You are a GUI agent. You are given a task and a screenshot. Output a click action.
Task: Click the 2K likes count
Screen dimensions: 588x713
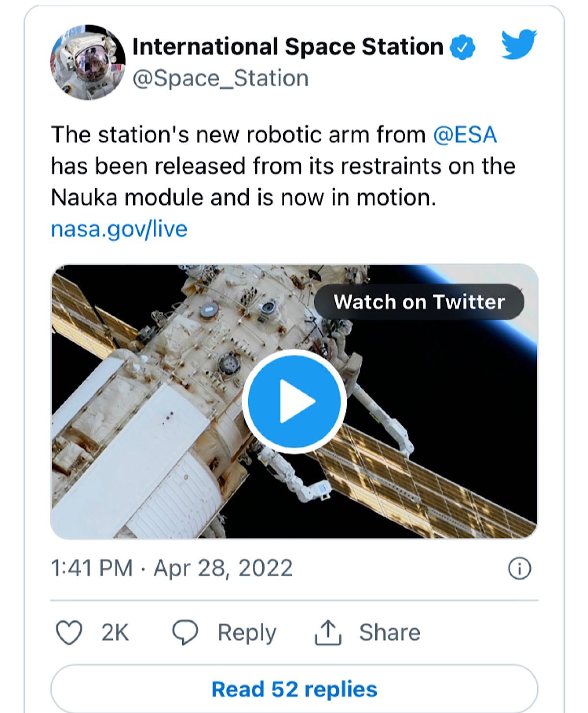[x=115, y=632]
